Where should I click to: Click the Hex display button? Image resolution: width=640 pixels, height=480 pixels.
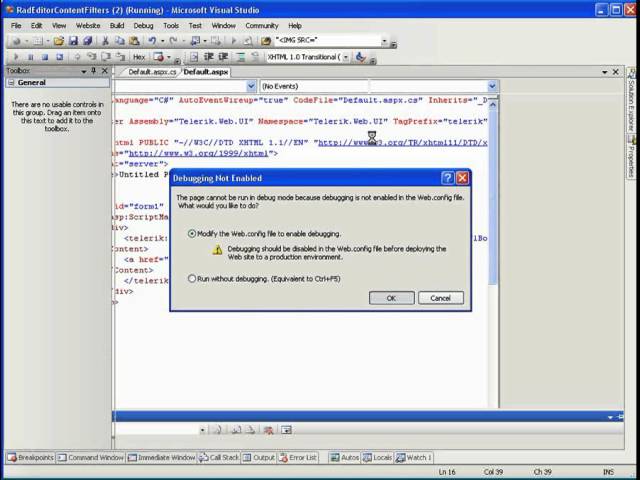139,57
